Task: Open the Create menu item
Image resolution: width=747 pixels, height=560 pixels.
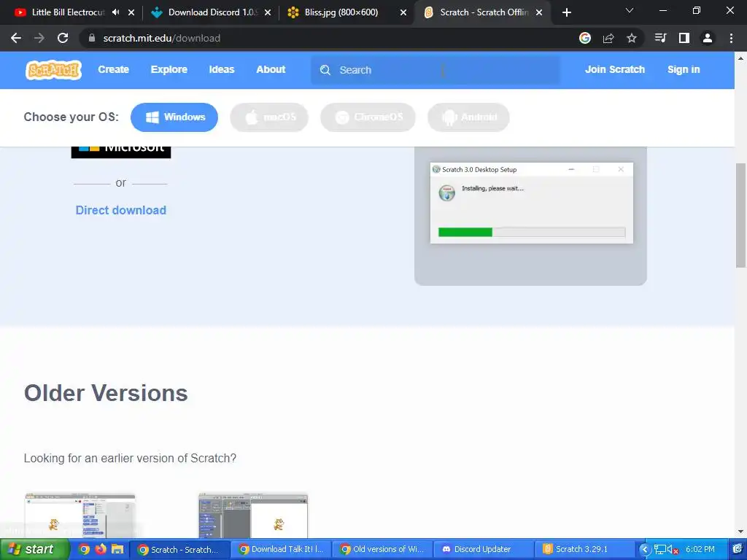Action: click(x=113, y=69)
